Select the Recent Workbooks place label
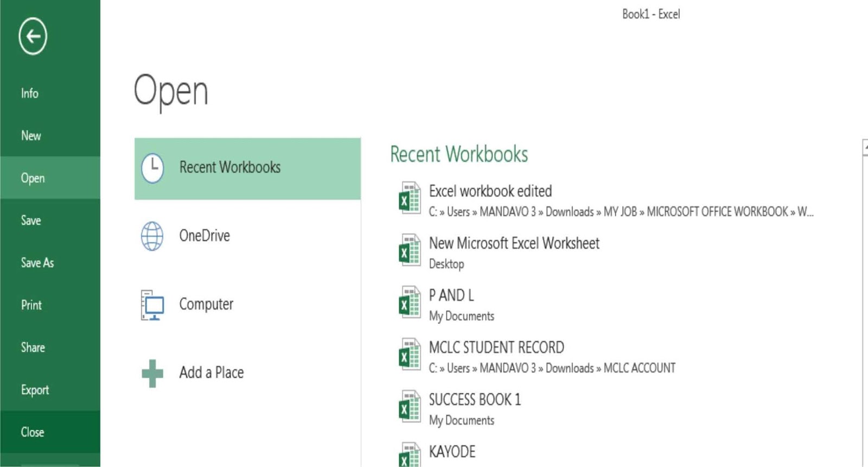Screen dimensions: 868x467 click(230, 167)
